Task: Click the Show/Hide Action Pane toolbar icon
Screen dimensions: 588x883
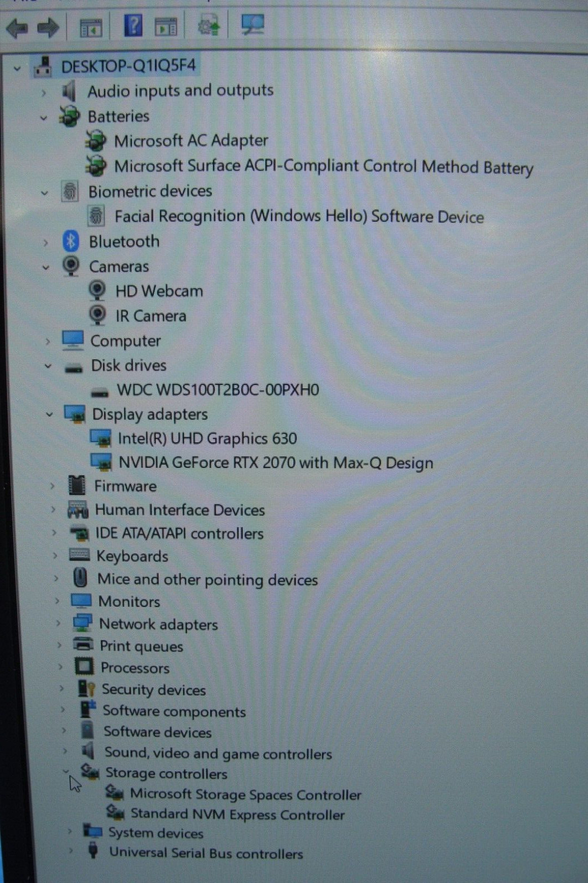Action: [166, 27]
